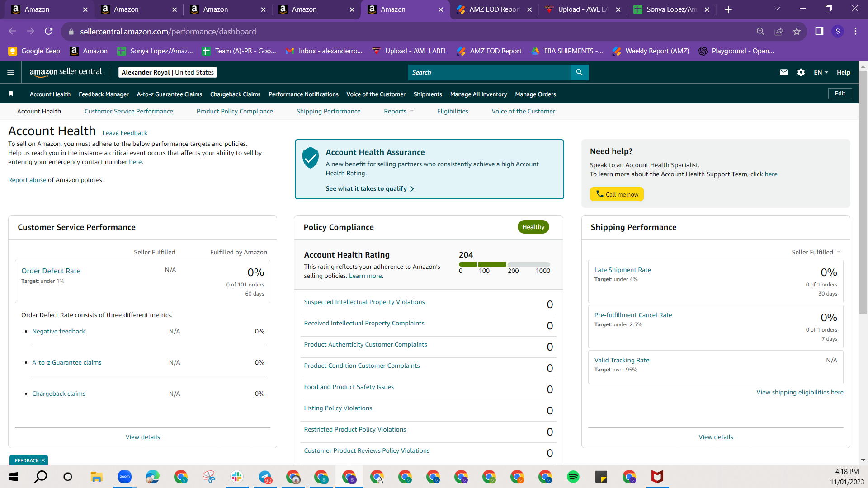Image resolution: width=868 pixels, height=488 pixels.
Task: Switch to the Shipping Performance tab
Action: tap(328, 111)
